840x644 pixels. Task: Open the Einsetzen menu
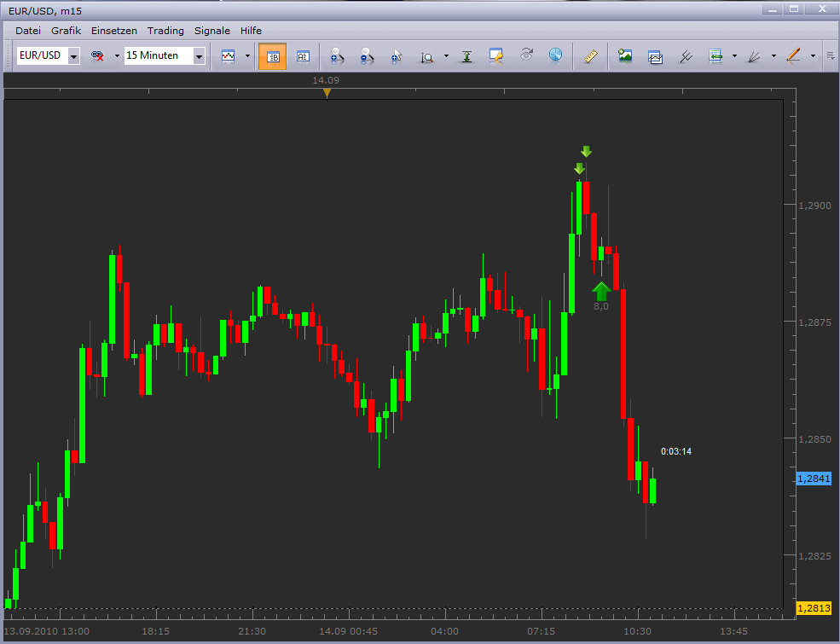(x=113, y=31)
